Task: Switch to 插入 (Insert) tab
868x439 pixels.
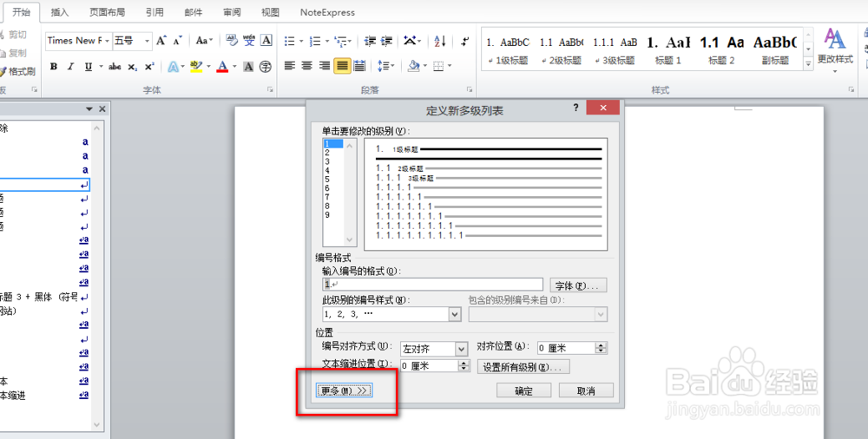Action: (x=60, y=12)
